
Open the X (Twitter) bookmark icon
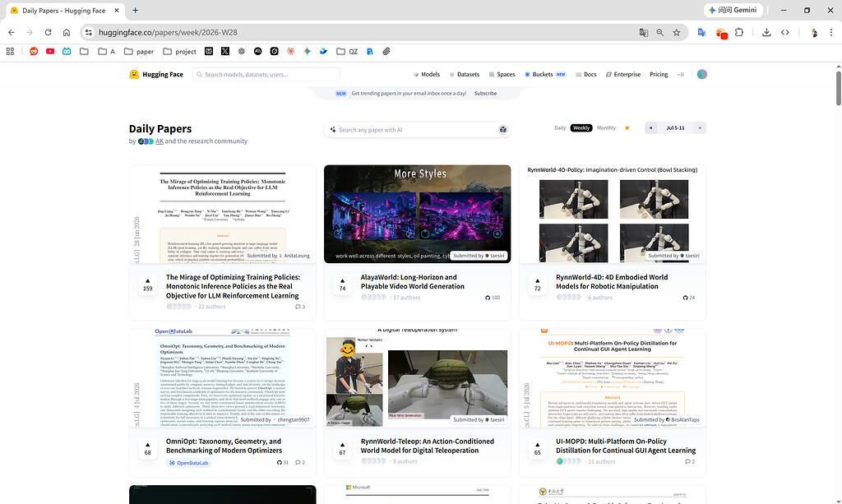pyautogui.click(x=225, y=52)
